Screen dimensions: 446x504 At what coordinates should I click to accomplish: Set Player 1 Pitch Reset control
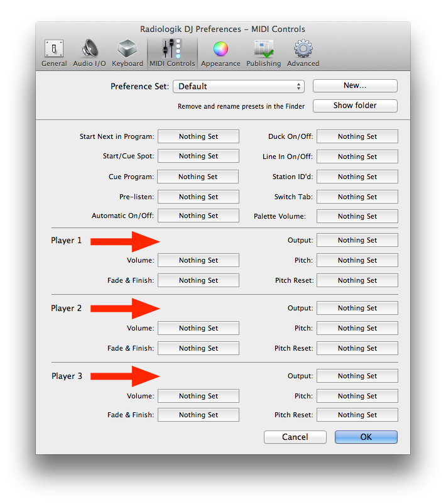[x=357, y=280]
